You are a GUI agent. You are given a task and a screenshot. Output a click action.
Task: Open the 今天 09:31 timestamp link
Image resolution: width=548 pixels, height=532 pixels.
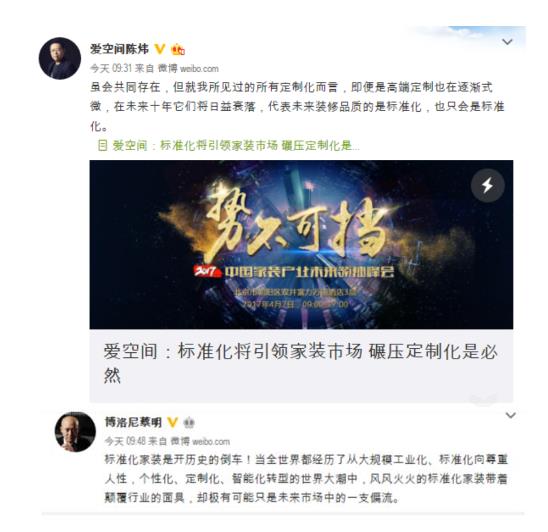tap(108, 69)
